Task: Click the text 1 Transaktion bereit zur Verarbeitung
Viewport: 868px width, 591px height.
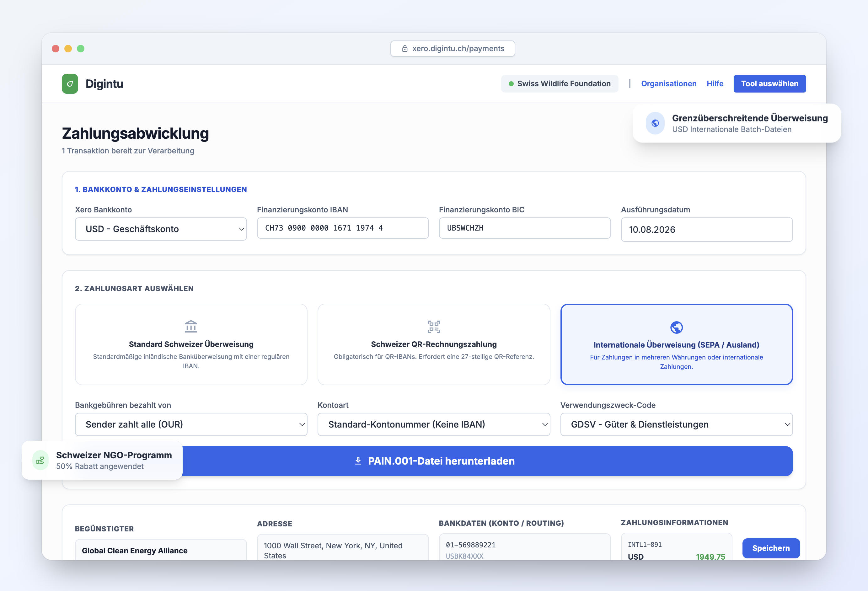Action: 128,151
